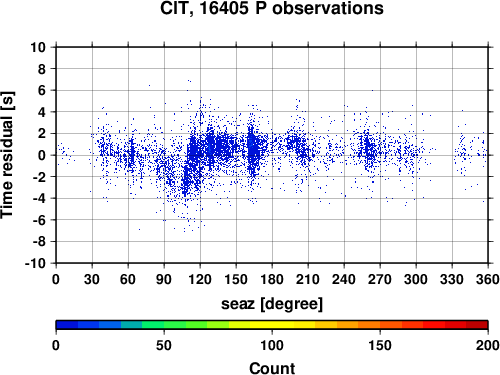
Task: Click the dark blue end of the colorbar
Action: (67, 325)
